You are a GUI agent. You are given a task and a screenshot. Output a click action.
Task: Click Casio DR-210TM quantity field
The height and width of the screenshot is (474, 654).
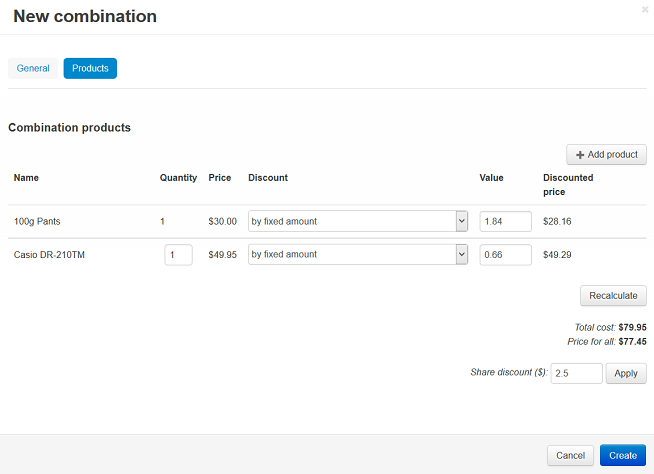pos(179,255)
